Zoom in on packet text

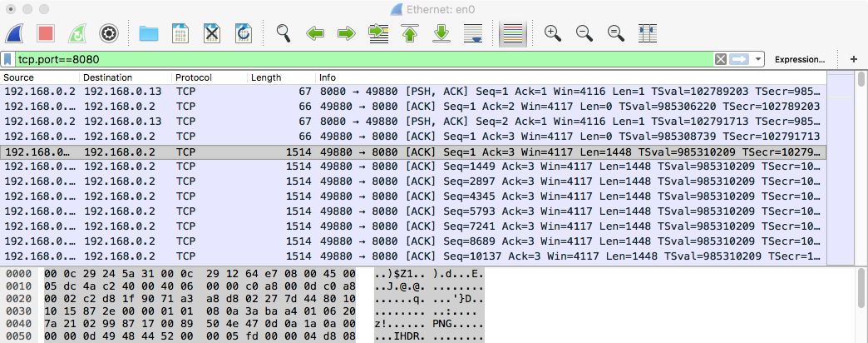(x=552, y=33)
